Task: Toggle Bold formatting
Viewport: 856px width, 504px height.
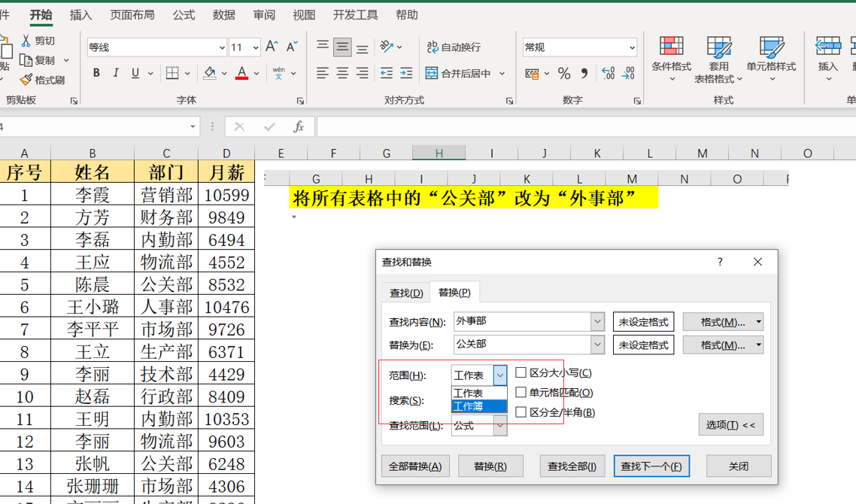Action: pos(96,73)
